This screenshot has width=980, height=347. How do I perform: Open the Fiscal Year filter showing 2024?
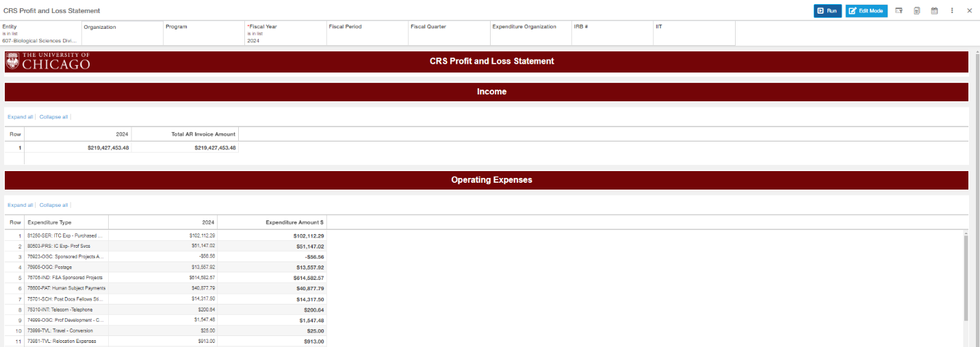point(285,34)
